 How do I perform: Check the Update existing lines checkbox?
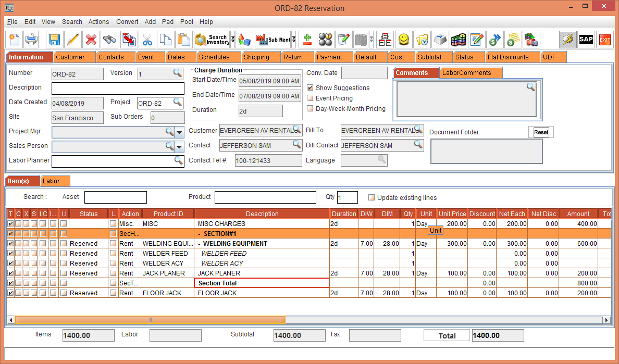coord(372,198)
